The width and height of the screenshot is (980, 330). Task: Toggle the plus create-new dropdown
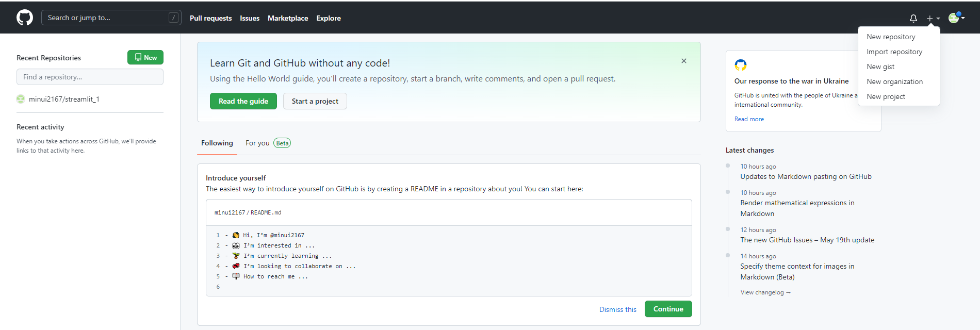(933, 18)
